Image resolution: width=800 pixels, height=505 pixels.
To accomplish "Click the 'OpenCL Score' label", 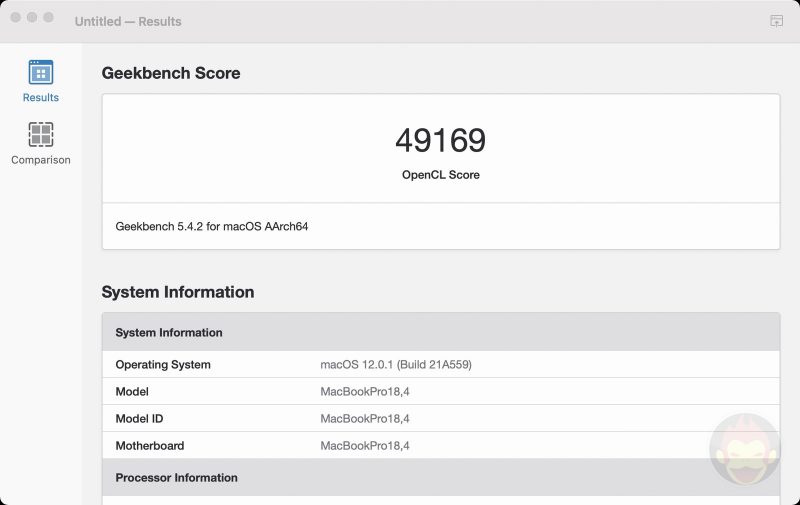I will coord(441,175).
